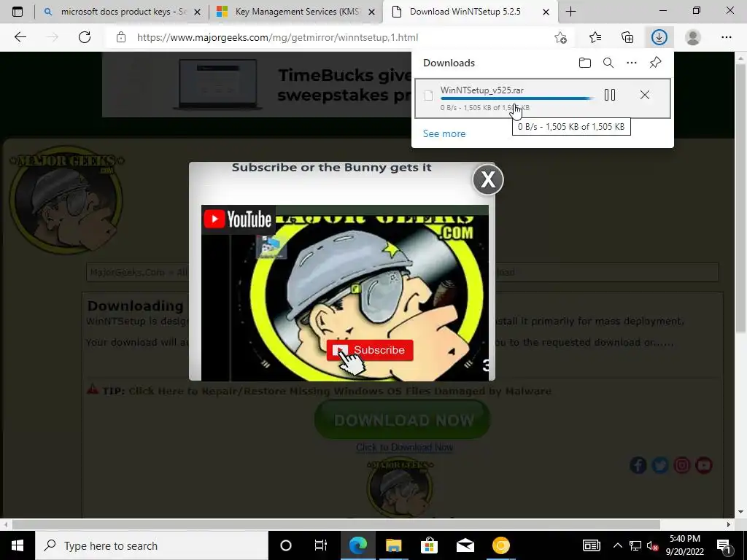Toggle the Downloads toolbar button
This screenshot has height=560, width=747.
tap(659, 37)
